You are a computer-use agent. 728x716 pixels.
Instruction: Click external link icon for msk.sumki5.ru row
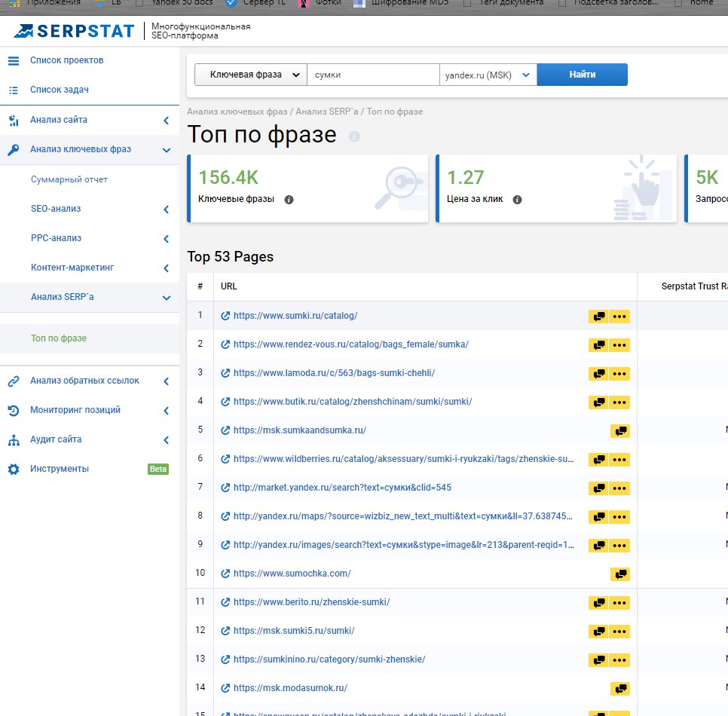click(x=225, y=631)
